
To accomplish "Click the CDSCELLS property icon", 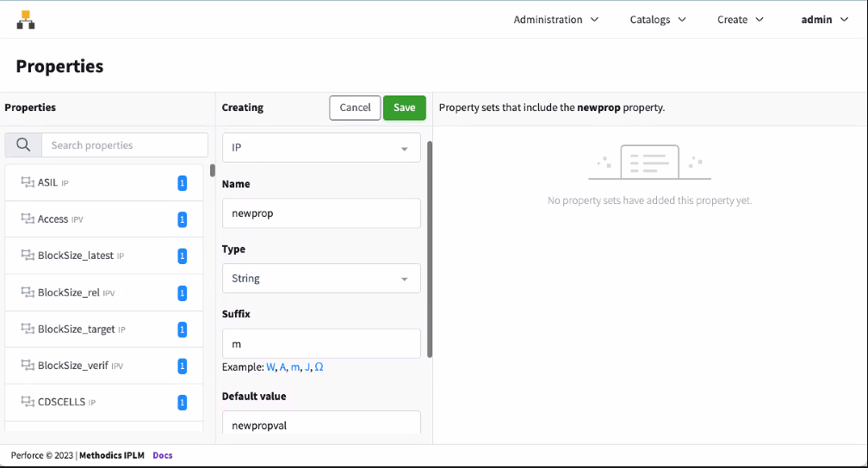I will (x=27, y=402).
